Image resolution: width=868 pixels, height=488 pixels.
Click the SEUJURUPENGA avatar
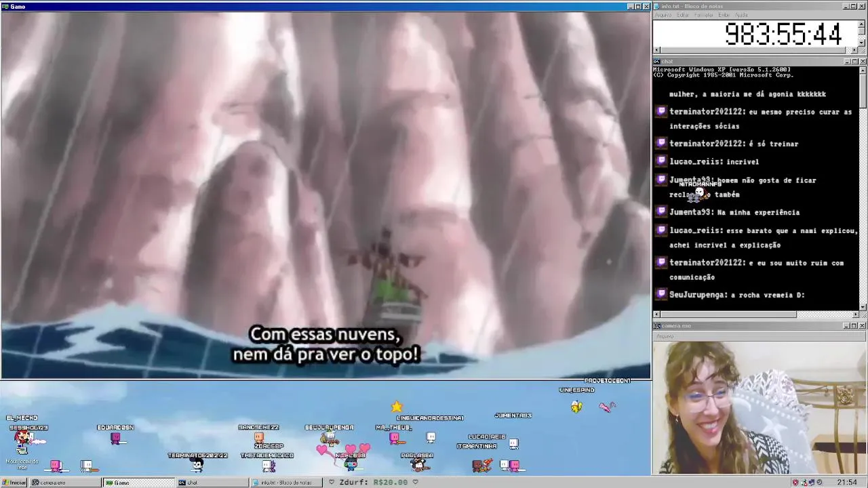click(x=329, y=438)
